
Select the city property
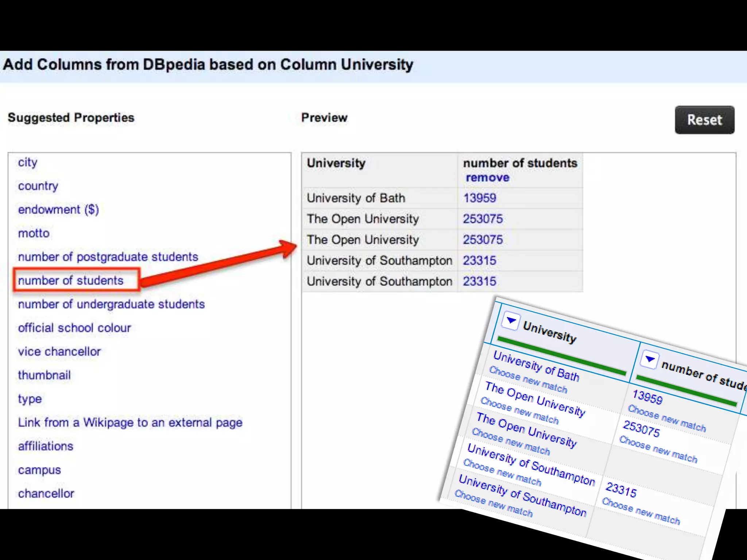point(28,162)
